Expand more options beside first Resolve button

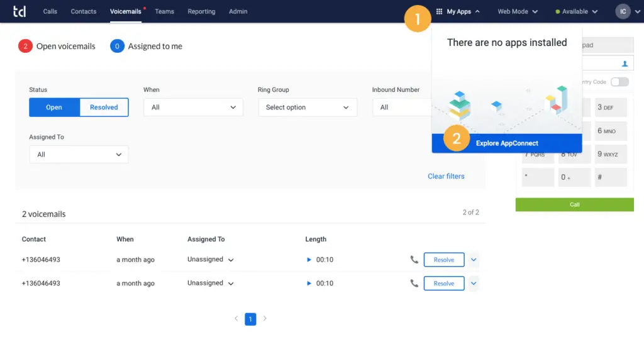(474, 260)
